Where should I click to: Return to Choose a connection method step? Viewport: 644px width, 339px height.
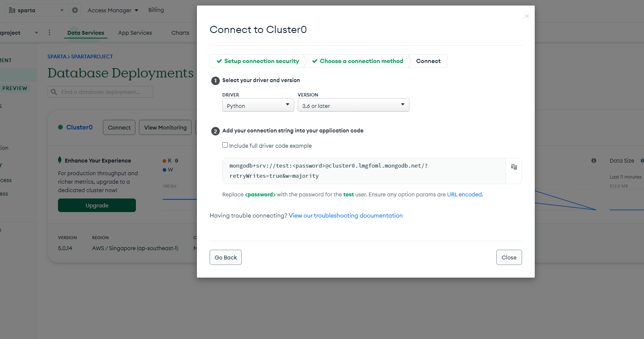(358, 61)
